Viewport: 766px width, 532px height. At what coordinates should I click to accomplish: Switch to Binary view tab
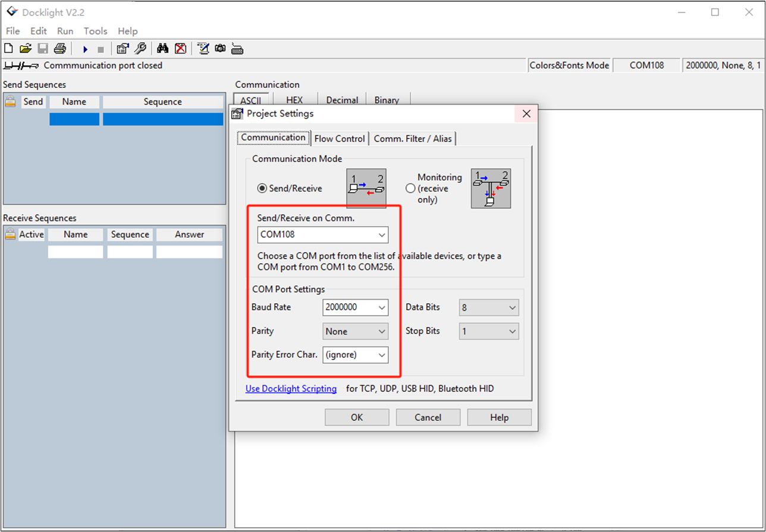(387, 100)
